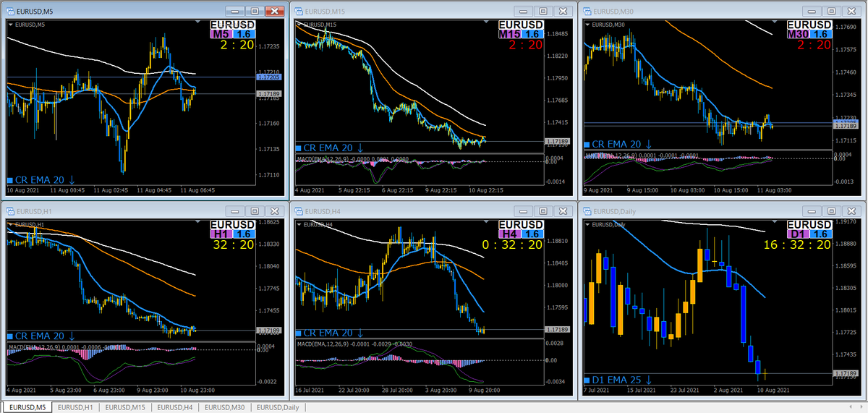Viewport: 868px width, 413px height.
Task: Click the chart icon in EURUSD,H4 title bar
Action: click(x=299, y=211)
